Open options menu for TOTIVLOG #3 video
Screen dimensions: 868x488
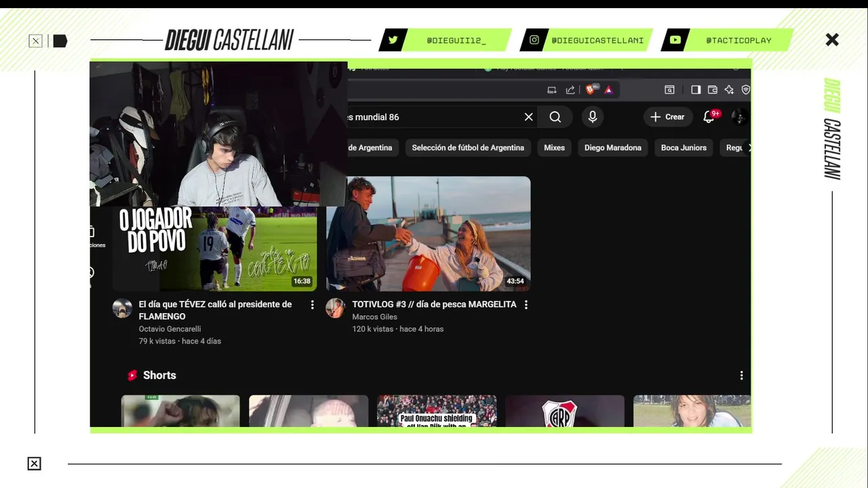click(526, 305)
